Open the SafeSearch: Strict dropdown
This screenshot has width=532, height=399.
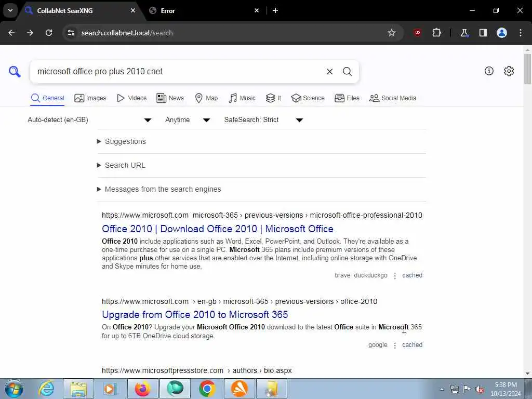click(x=263, y=120)
